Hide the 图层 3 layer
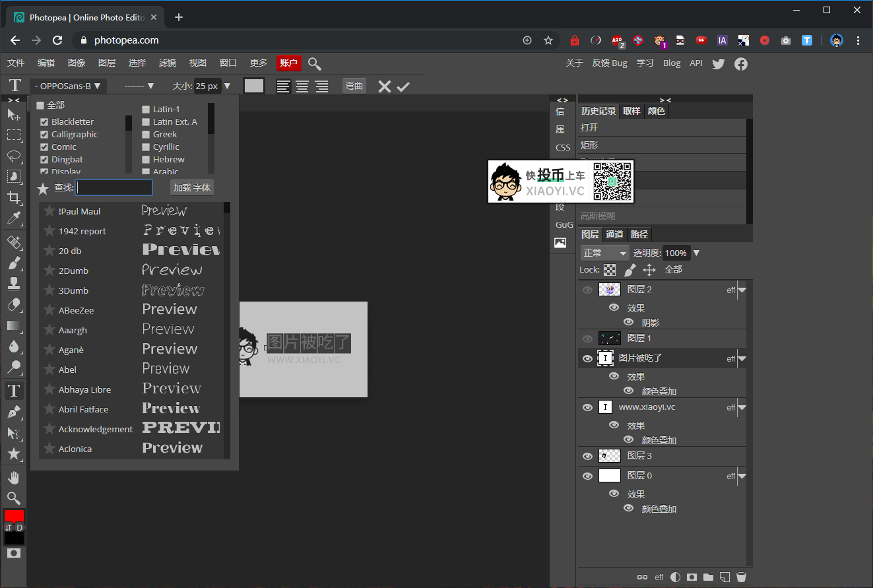The image size is (873, 588). [x=587, y=456]
